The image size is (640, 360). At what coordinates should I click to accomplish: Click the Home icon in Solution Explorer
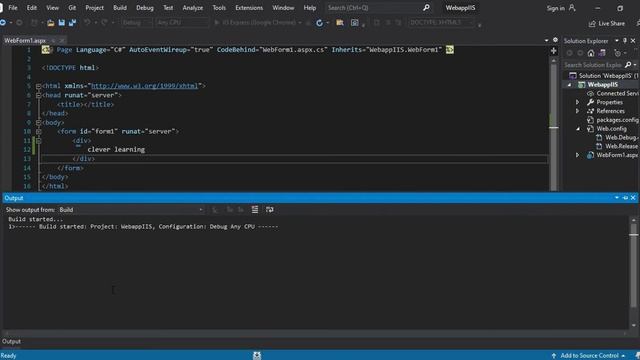pos(591,53)
